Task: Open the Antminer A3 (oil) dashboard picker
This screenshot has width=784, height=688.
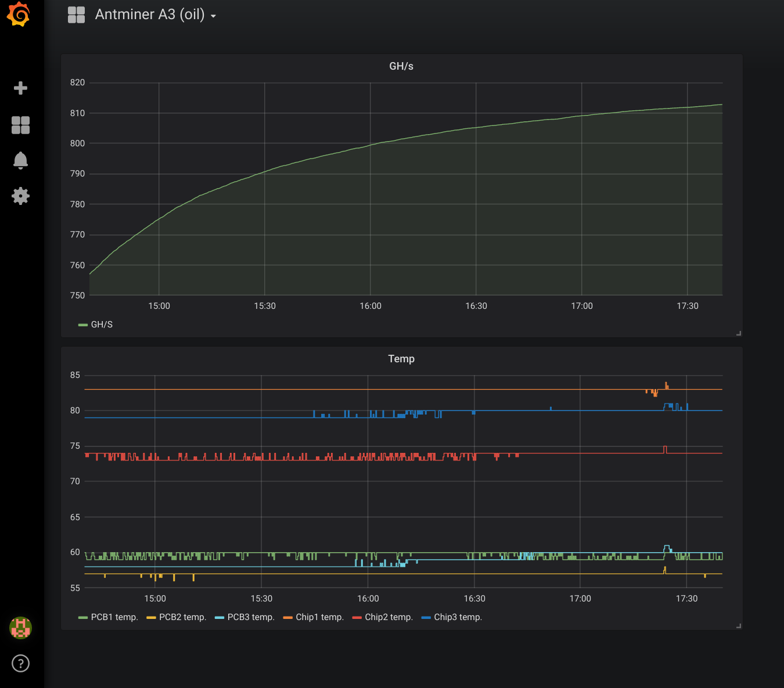Action: pyautogui.click(x=156, y=15)
